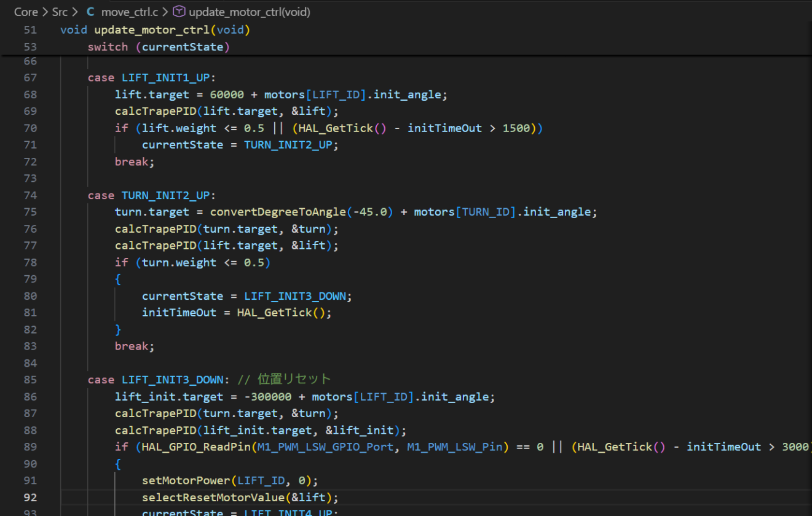Click the Japanese comment on line 85

294,379
